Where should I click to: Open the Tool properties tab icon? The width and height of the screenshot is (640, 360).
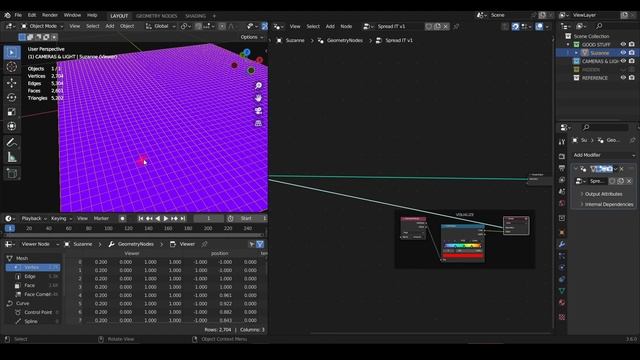point(562,142)
